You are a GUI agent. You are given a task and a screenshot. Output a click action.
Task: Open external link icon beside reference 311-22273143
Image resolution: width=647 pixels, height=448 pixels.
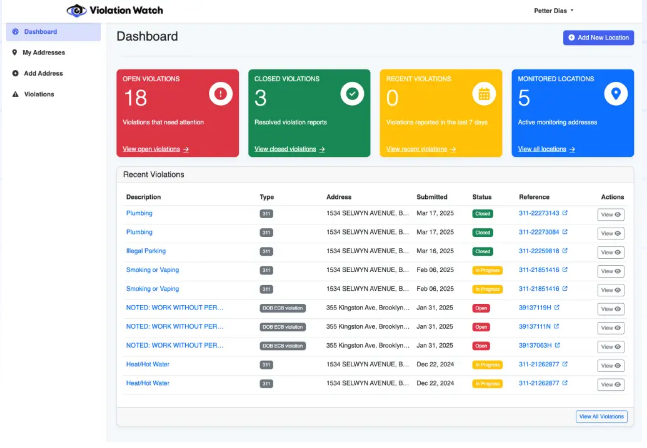click(565, 214)
